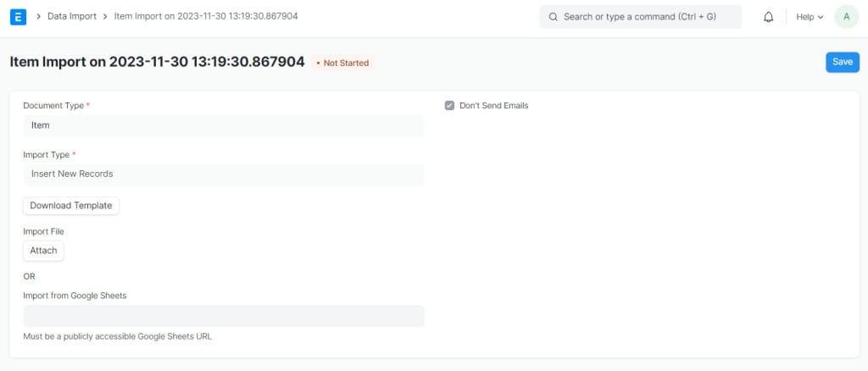The width and height of the screenshot is (868, 371).
Task: Open the Import Type dropdown
Action: 223,174
